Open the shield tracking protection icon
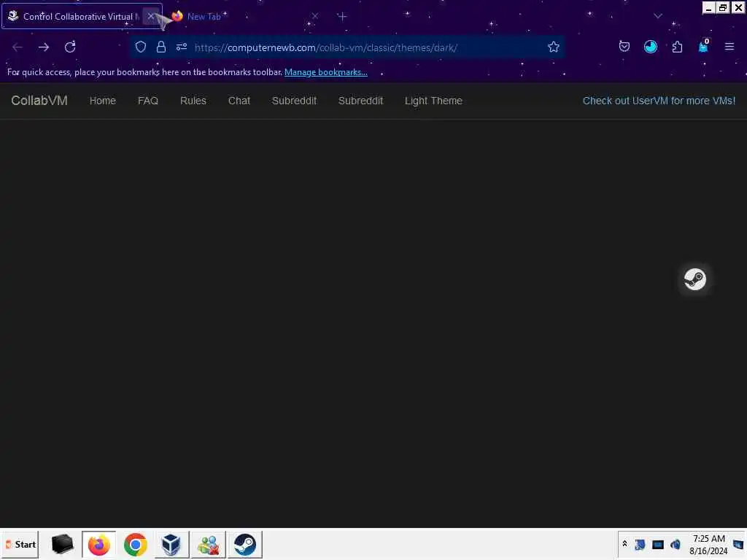The image size is (747, 560). point(141,47)
